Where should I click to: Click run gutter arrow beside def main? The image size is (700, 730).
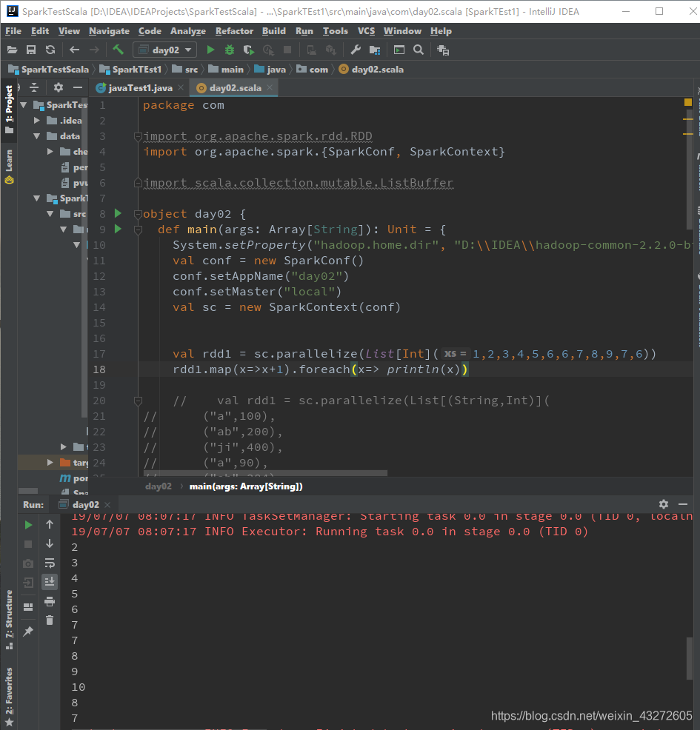pos(119,229)
